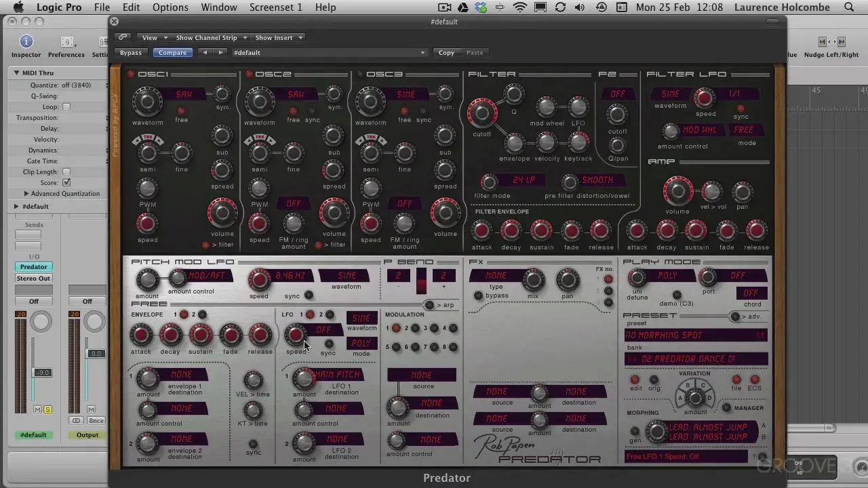
Task: Open the Window menu
Action: click(219, 7)
